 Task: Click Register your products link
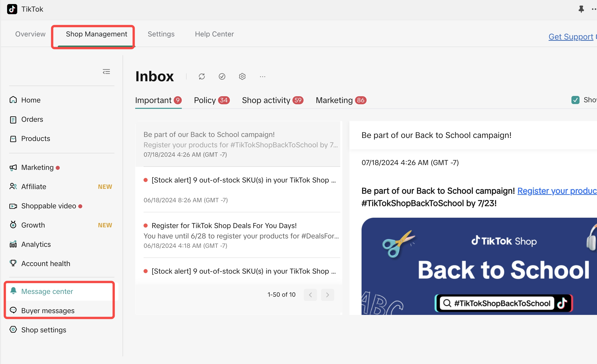[x=557, y=191]
